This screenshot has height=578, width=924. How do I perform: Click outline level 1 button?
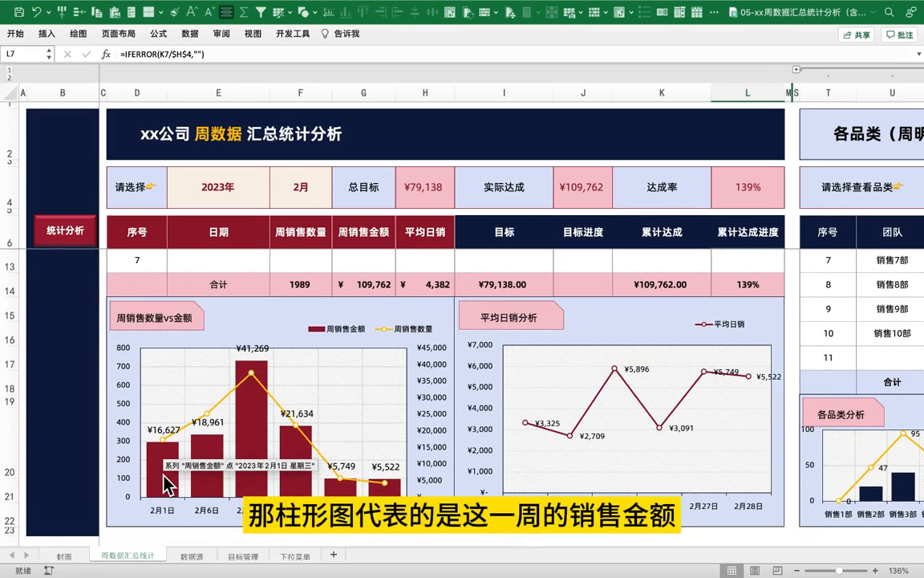[x=9, y=70]
